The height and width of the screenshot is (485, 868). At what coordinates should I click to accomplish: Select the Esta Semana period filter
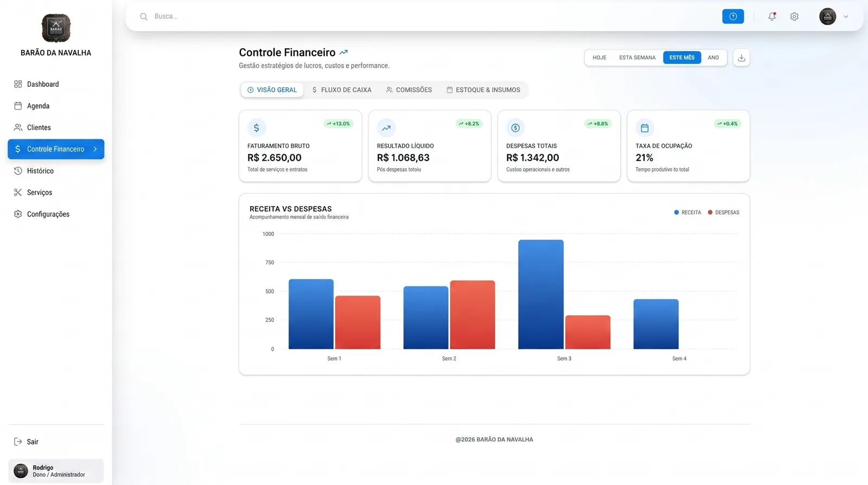point(637,58)
